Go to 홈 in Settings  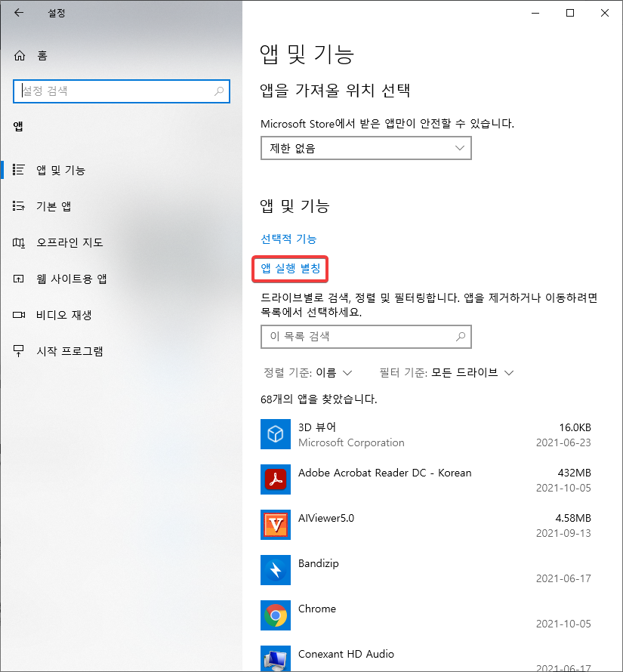[x=42, y=56]
